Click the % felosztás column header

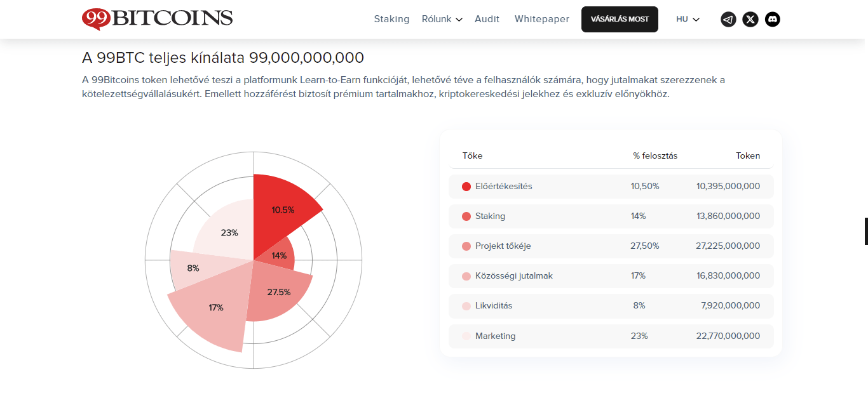(x=655, y=156)
